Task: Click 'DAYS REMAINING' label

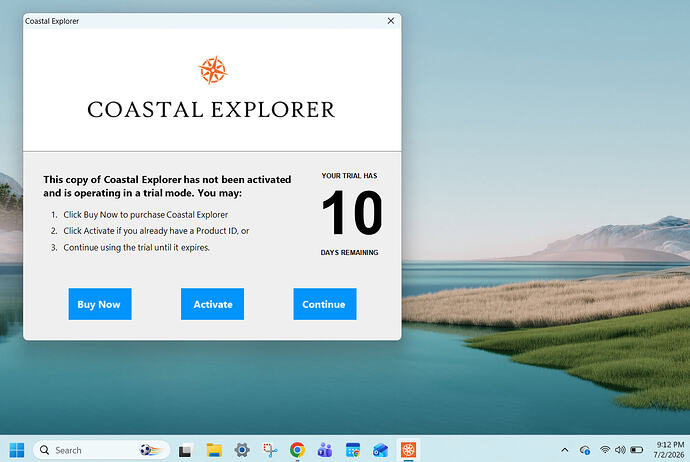Action: [349, 253]
